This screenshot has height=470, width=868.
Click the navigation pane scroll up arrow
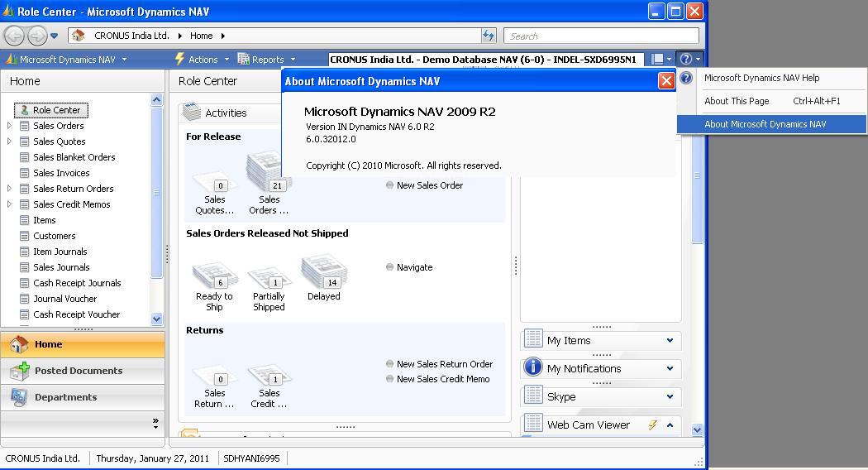[x=157, y=100]
